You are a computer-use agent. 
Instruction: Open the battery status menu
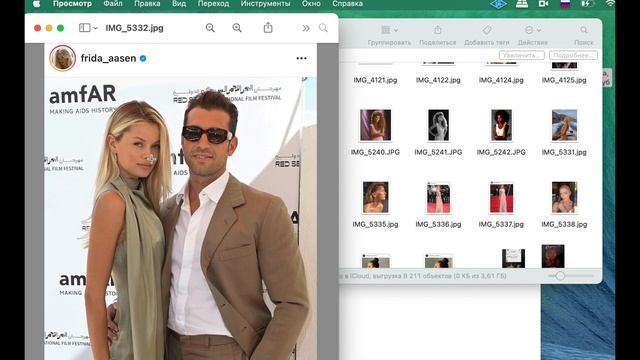(x=586, y=4)
